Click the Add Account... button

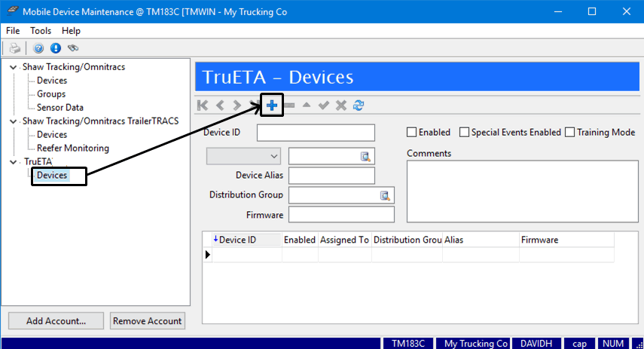pos(56,321)
